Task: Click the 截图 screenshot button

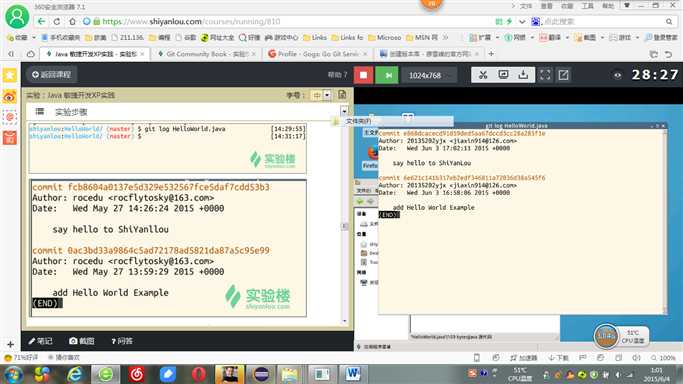Action: click(82, 341)
